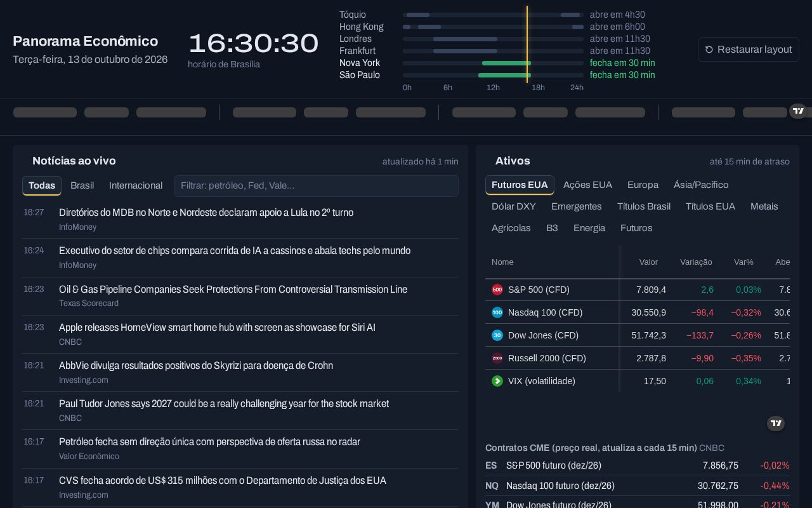Focus the news filter input field
This screenshot has width=812, height=508.
(316, 186)
